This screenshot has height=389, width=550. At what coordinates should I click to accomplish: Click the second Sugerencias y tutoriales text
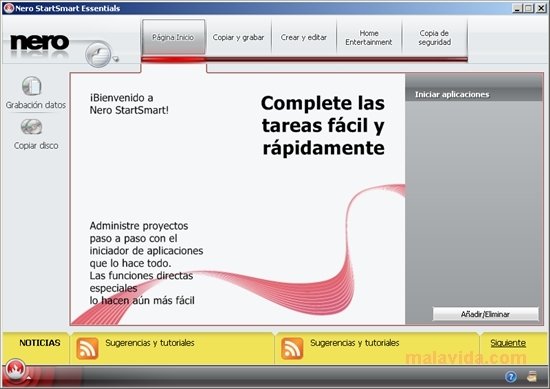click(355, 343)
